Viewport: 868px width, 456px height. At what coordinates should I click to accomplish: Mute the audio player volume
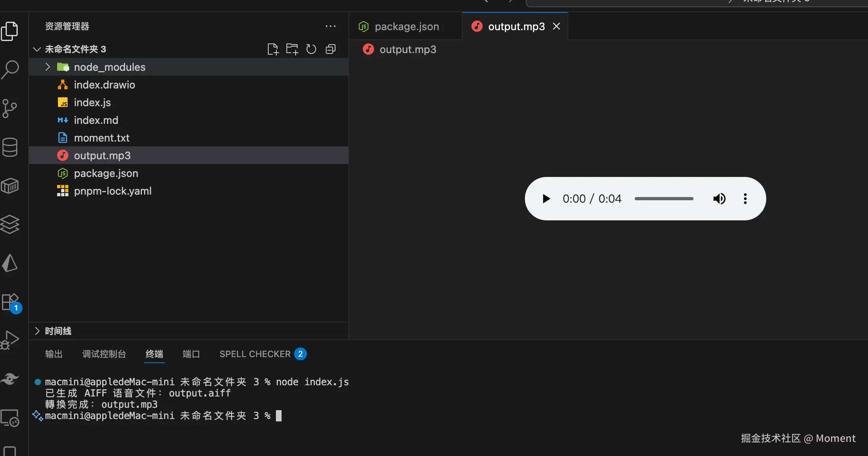(x=719, y=199)
